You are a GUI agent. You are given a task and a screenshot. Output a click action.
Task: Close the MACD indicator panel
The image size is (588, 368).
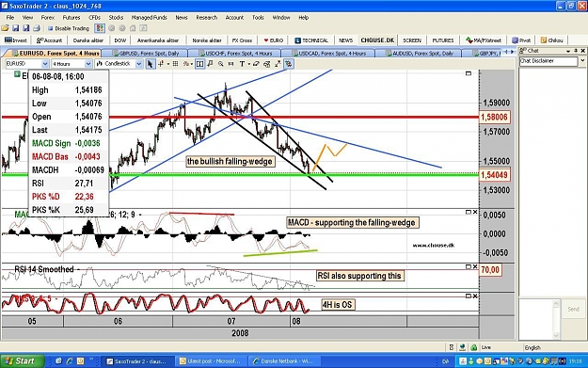475,213
